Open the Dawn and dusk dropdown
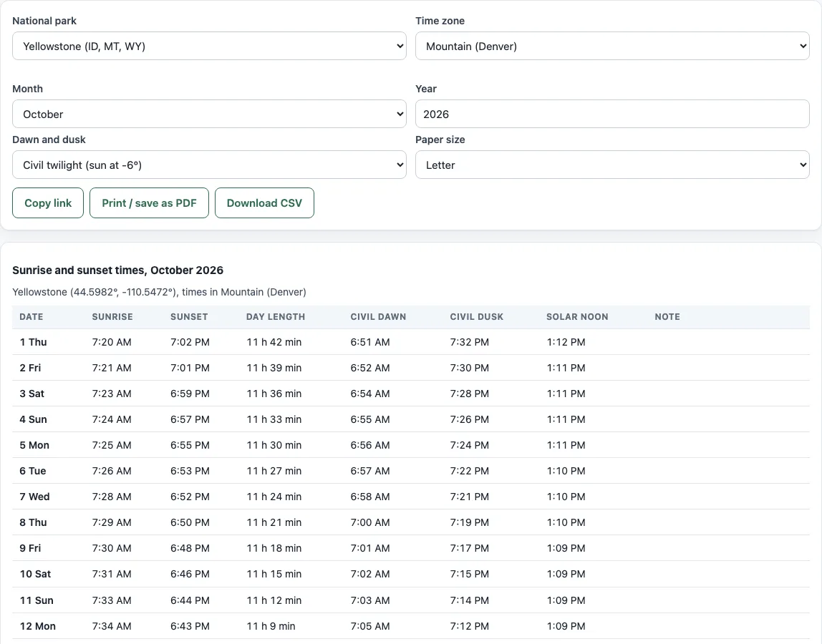 pyautogui.click(x=209, y=165)
